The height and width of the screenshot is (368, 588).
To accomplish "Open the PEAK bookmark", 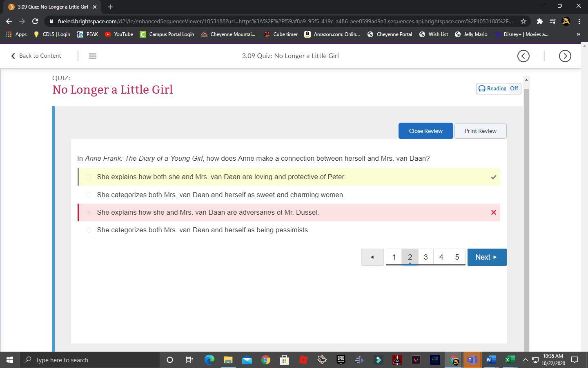I will [x=87, y=34].
